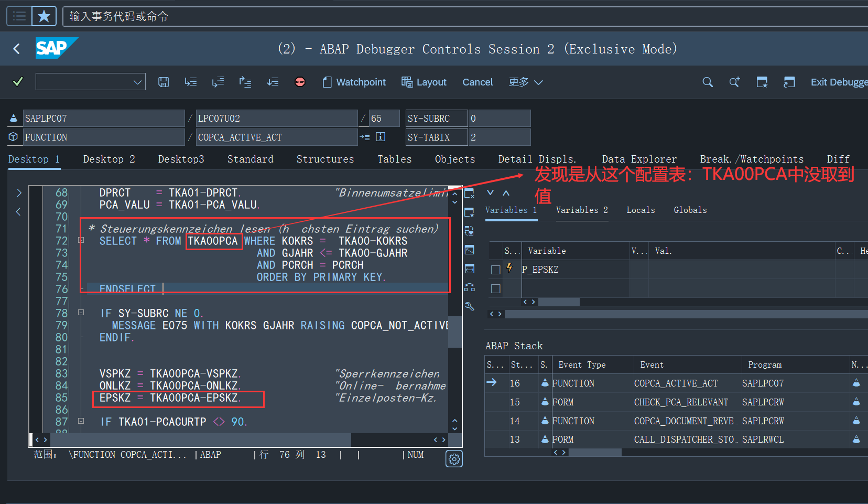Create a Watchpoint

(x=354, y=82)
